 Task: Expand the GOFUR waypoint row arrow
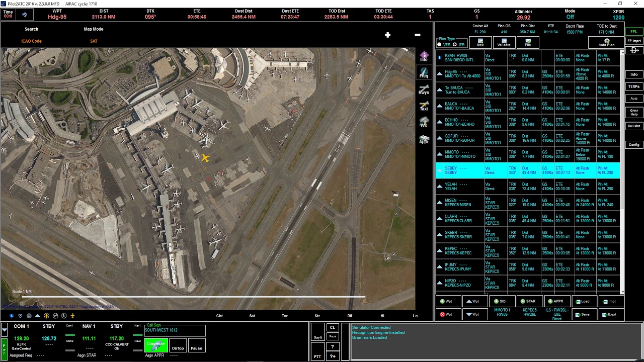coord(439,138)
